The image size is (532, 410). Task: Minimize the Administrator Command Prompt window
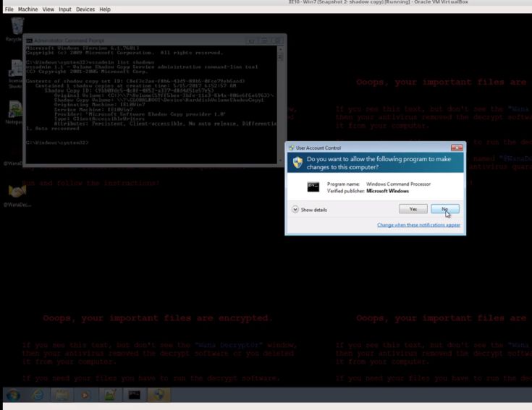point(251,40)
